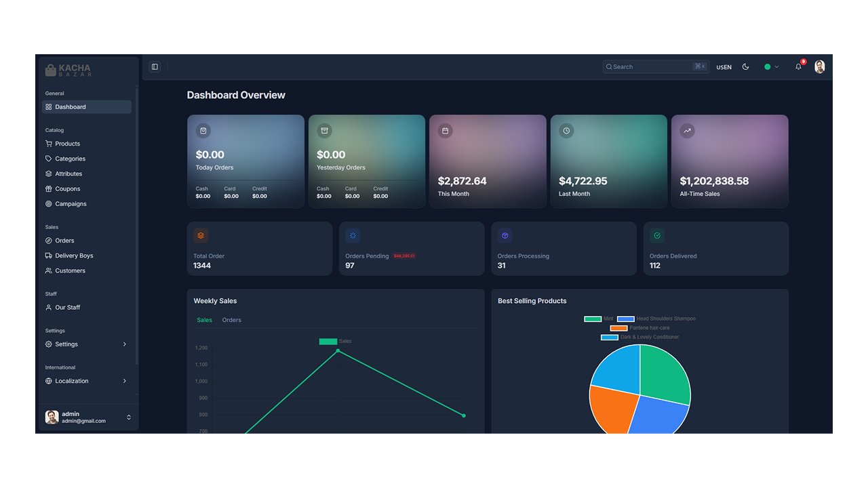
Task: Expand the Localization sidebar menu
Action: [x=87, y=381]
